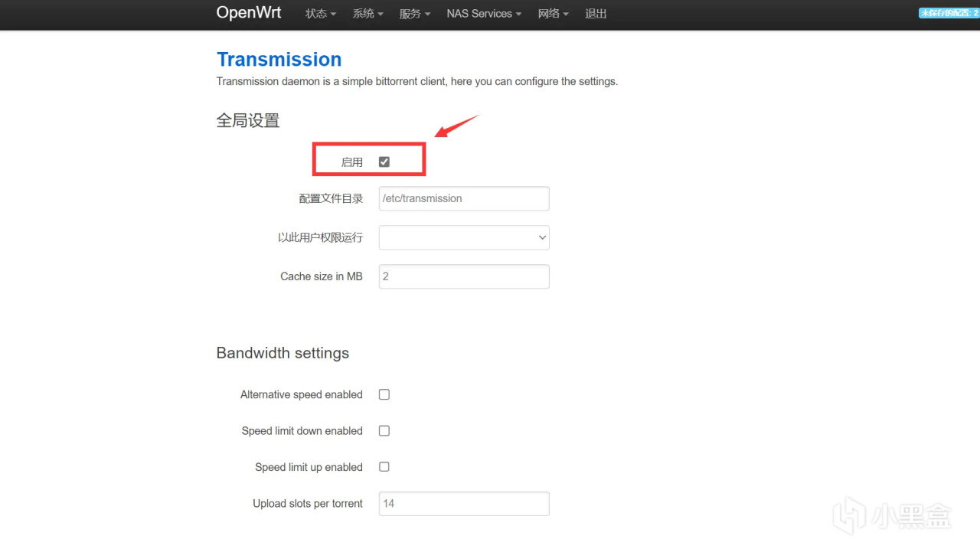Image resolution: width=980 pixels, height=549 pixels.
Task: Click the 配置文件目录 label
Action: pyautogui.click(x=331, y=199)
